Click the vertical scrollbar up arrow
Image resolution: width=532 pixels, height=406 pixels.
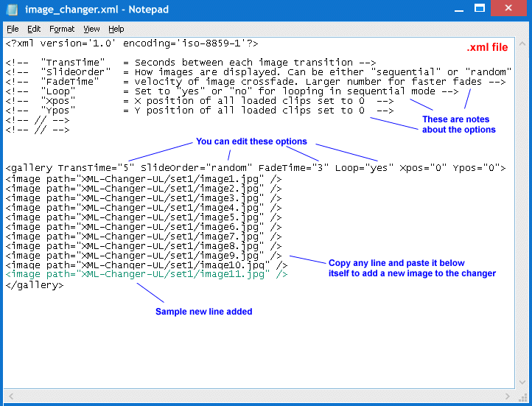522,44
